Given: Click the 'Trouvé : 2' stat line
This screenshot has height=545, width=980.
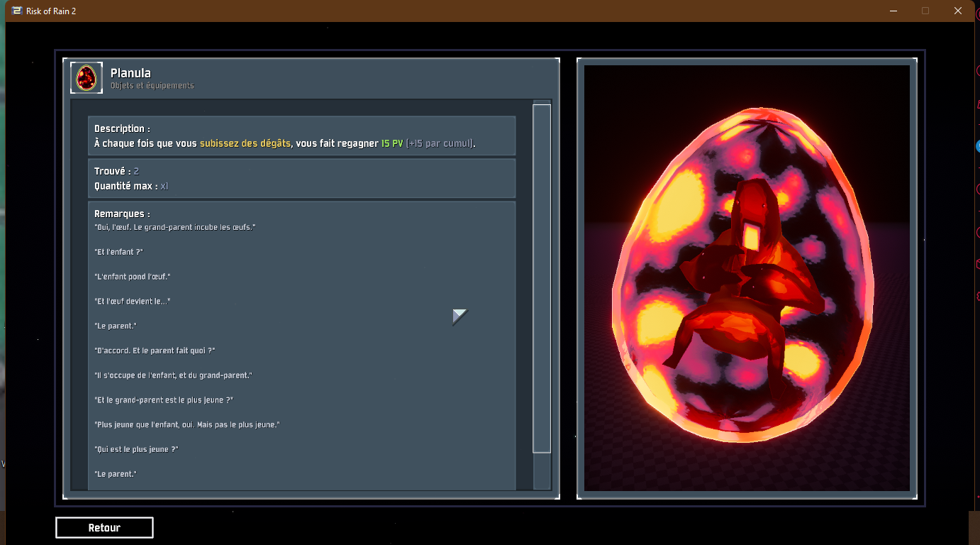Looking at the screenshot, I should coord(116,172).
